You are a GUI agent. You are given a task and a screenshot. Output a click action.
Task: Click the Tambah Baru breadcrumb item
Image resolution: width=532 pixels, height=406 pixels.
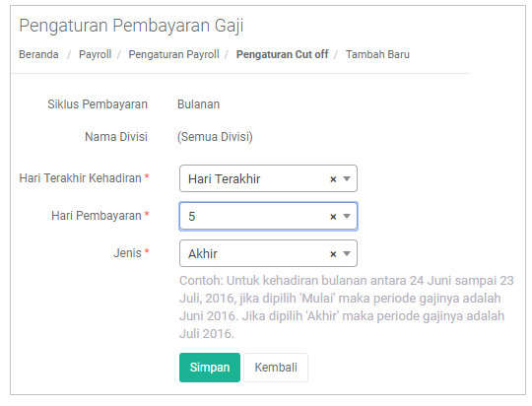pos(377,54)
